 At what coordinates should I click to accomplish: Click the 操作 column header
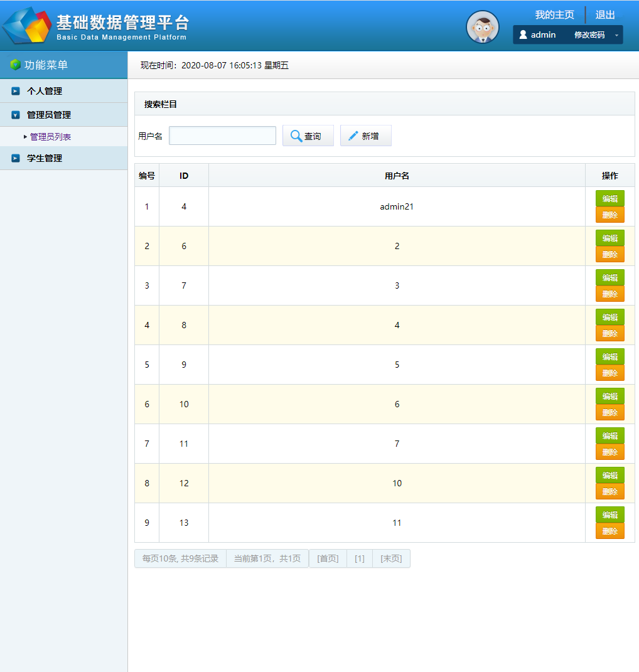point(610,176)
